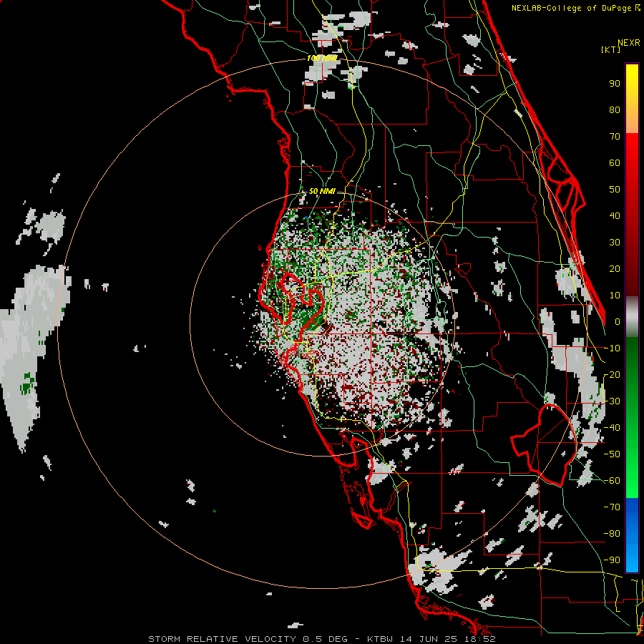This screenshot has width=644, height=644.
Task: Click the positive 30 knot scale label
Action: point(615,243)
